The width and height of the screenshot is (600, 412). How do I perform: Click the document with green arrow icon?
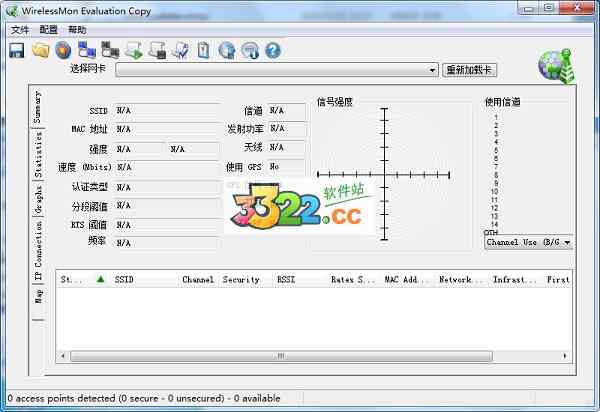pyautogui.click(x=134, y=50)
